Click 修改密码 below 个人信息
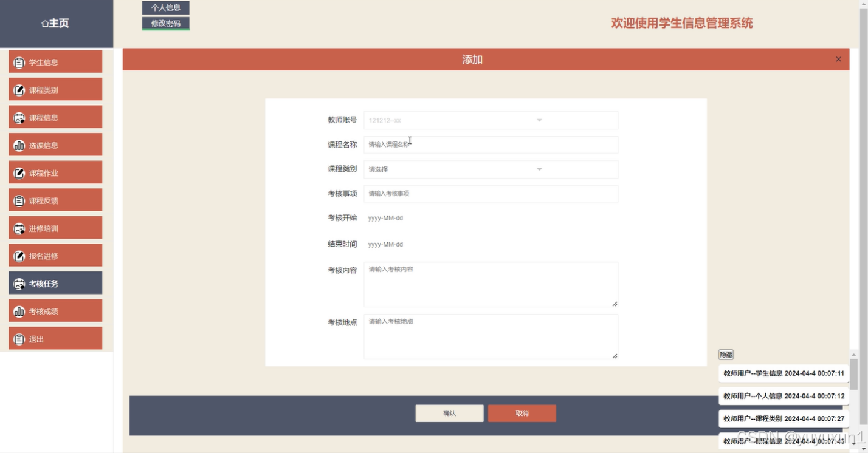This screenshot has width=868, height=453. (x=165, y=23)
